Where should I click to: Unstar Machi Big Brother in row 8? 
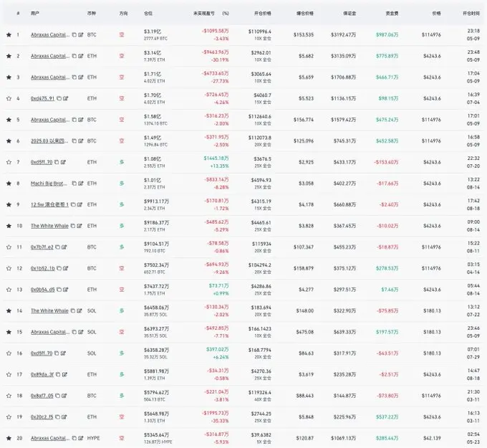click(9, 184)
